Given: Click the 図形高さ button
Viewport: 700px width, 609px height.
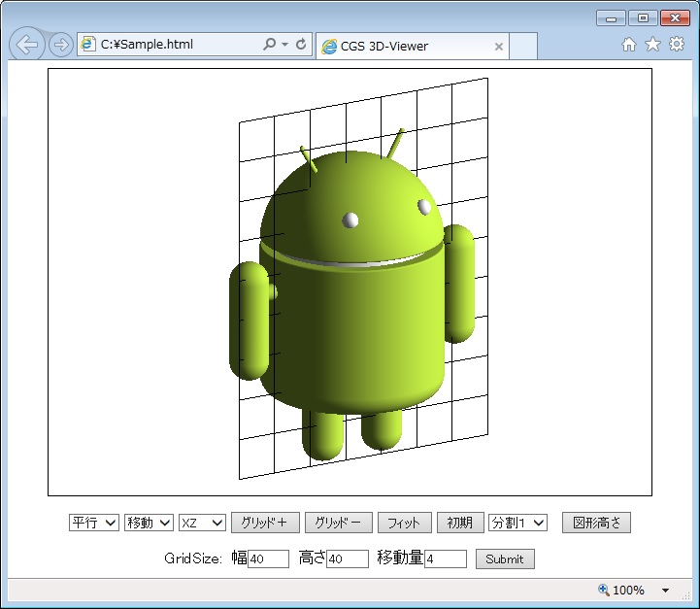Looking at the screenshot, I should point(596,523).
